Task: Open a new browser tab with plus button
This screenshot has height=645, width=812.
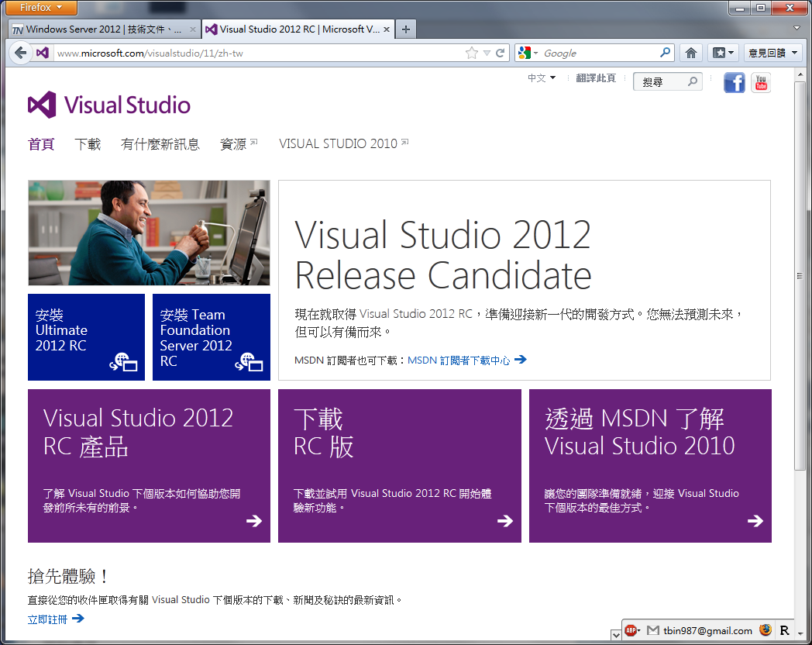Action: coord(406,29)
